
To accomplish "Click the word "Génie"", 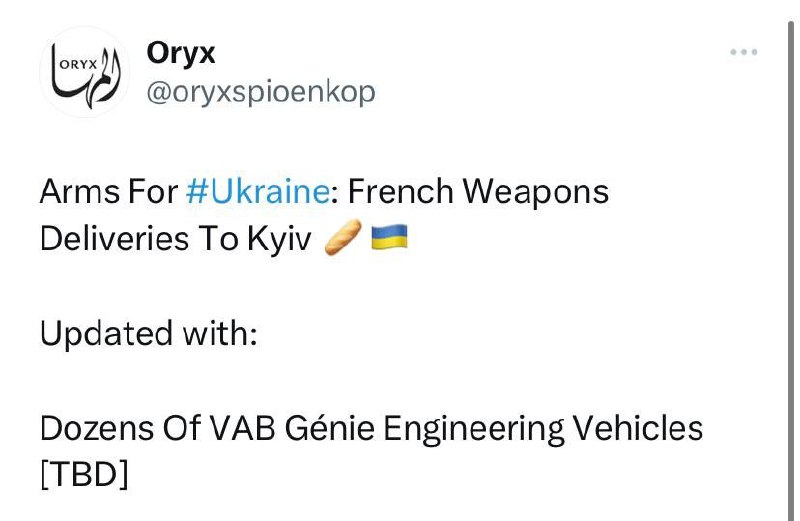I will [x=317, y=428].
